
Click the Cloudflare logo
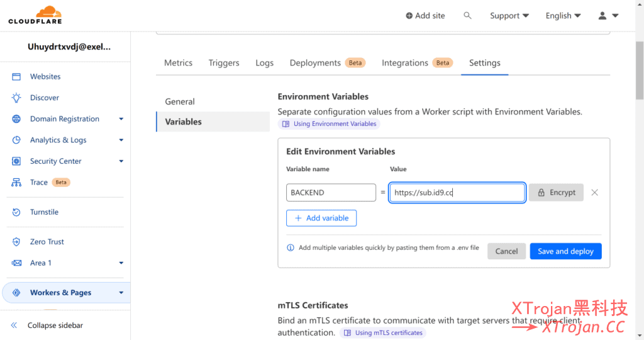click(35, 15)
